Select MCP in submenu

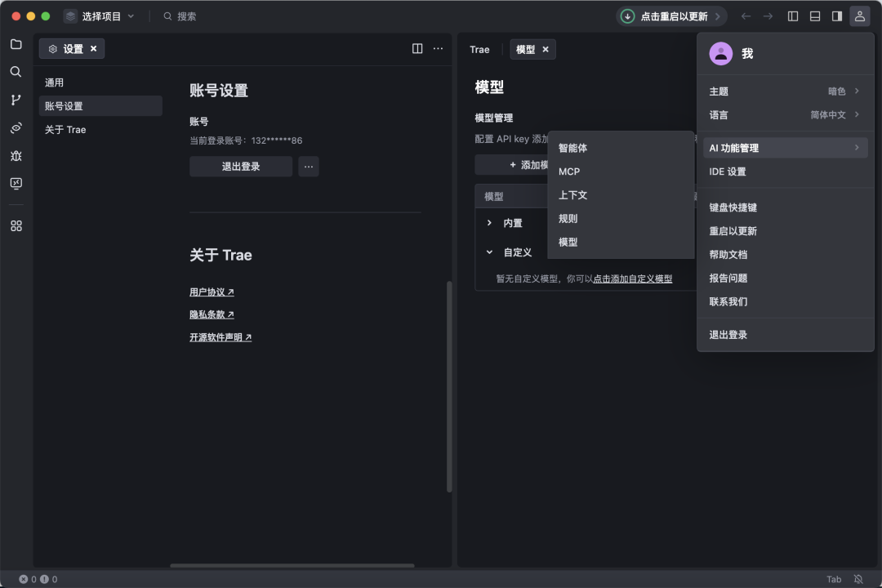click(621, 171)
